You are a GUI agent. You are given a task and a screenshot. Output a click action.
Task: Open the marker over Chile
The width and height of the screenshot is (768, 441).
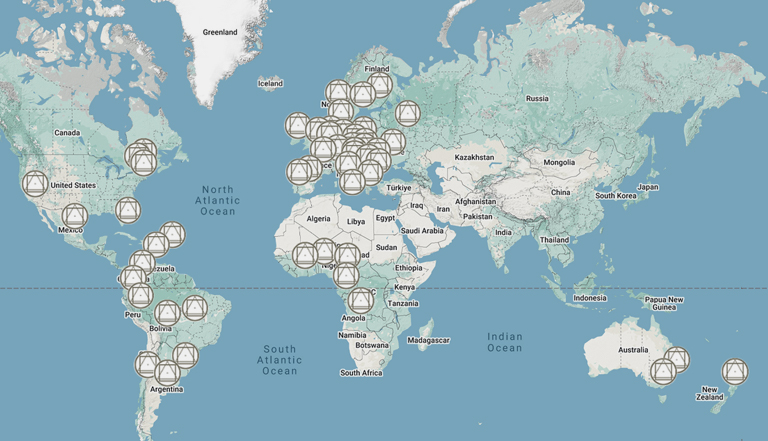[147, 364]
